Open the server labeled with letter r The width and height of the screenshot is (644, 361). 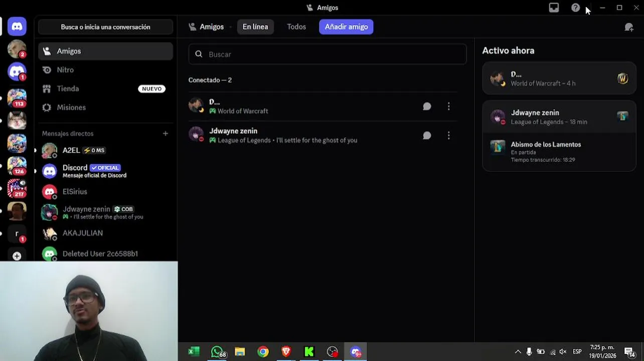pos(17,234)
